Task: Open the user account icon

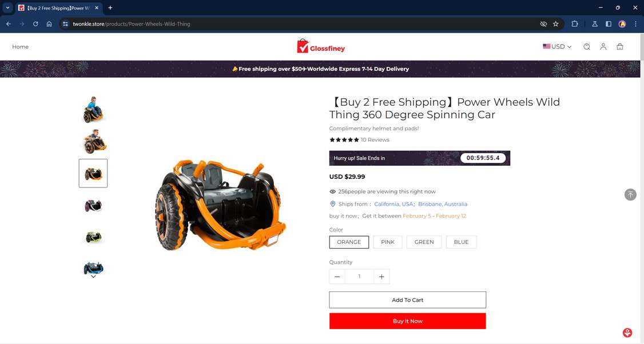Action: coord(603,47)
